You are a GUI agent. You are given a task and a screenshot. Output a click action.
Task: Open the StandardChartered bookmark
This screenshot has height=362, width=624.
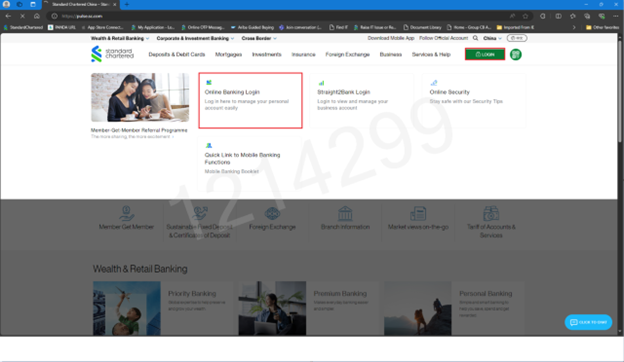pos(23,27)
